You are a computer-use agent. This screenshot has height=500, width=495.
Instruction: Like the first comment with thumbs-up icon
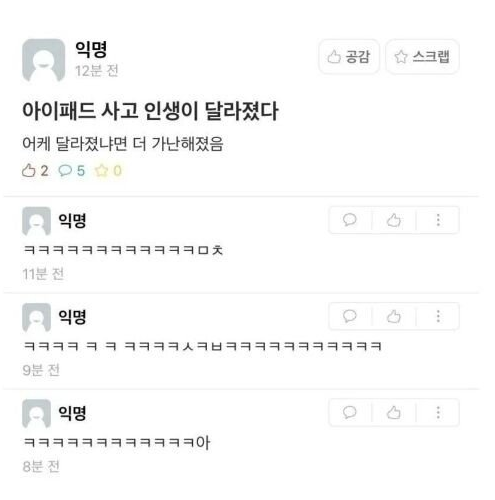394,220
